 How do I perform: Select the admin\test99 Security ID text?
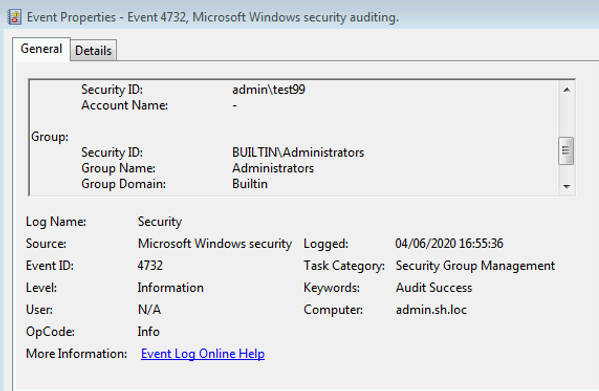(269, 89)
